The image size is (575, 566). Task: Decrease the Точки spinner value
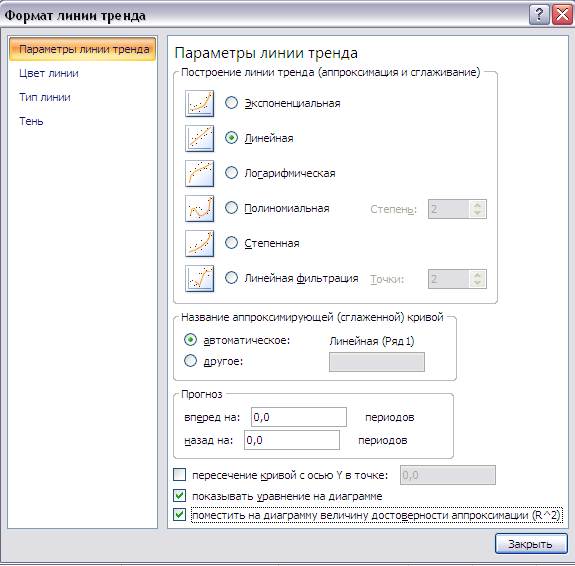click(x=477, y=283)
